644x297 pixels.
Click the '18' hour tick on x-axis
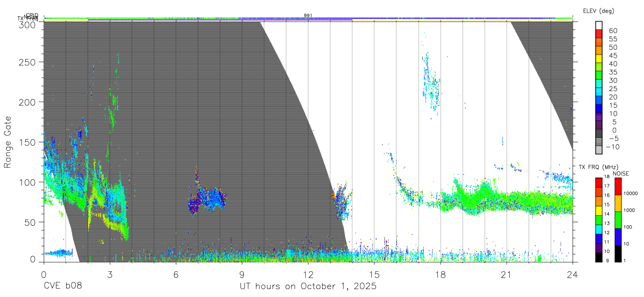[440, 274]
